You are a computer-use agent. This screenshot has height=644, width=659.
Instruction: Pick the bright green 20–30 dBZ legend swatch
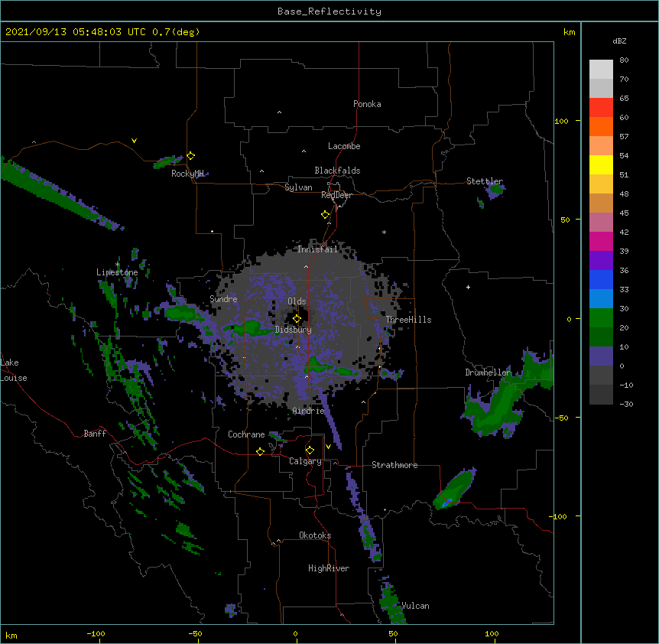pos(601,318)
